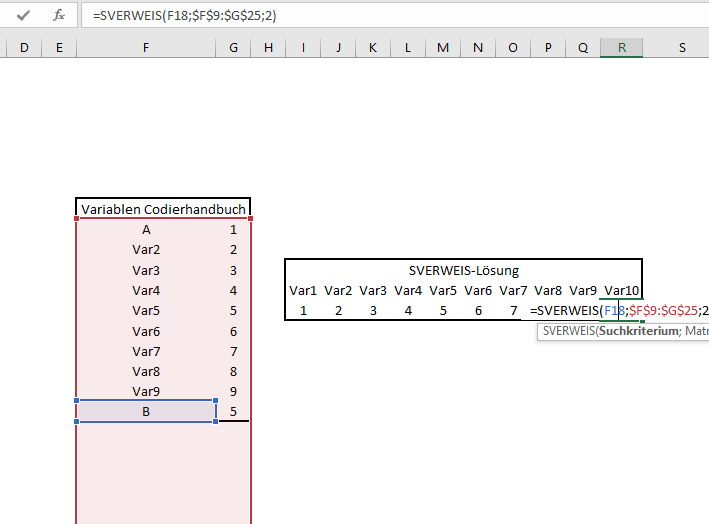Viewport: 709px width, 524px height.
Task: Select value 9 next to codebook Var9
Action: (x=233, y=392)
